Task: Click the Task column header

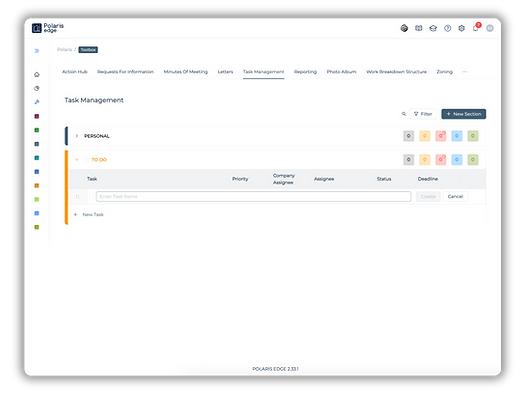Action: (92, 179)
